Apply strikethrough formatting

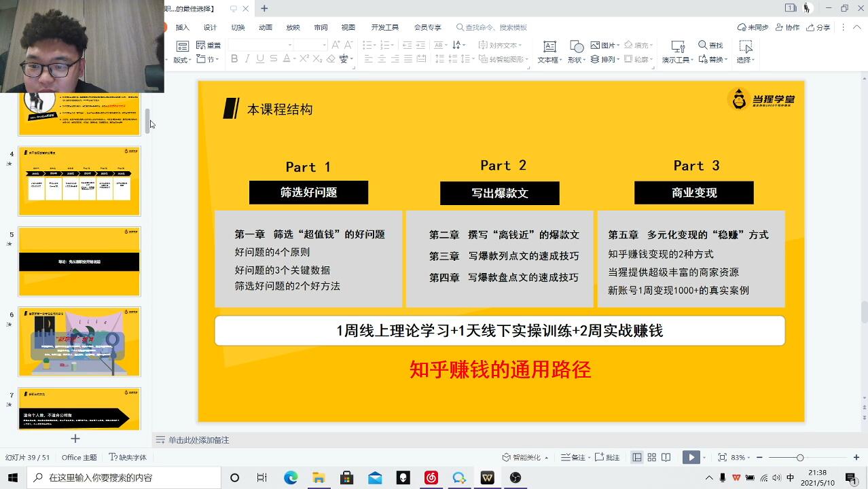point(274,59)
